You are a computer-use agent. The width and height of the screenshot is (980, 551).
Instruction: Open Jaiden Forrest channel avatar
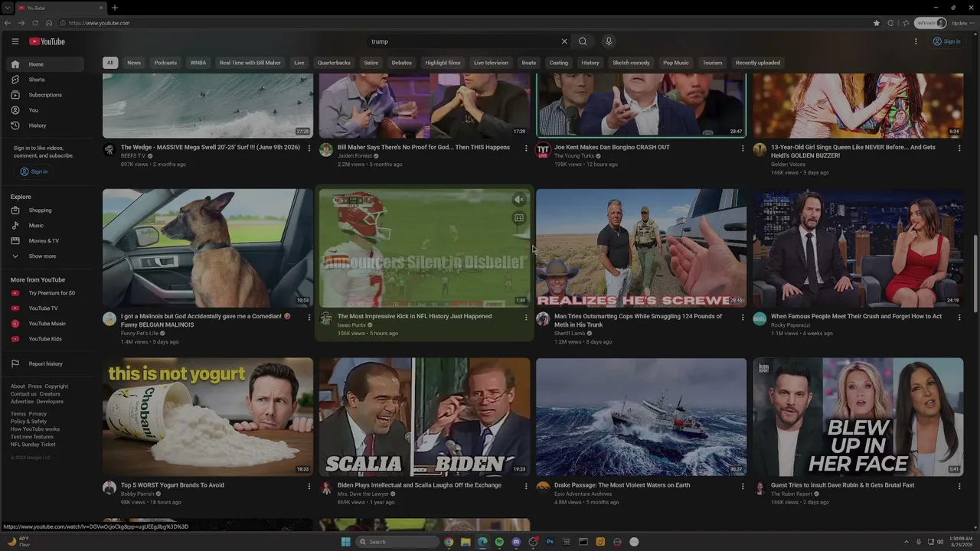click(326, 150)
